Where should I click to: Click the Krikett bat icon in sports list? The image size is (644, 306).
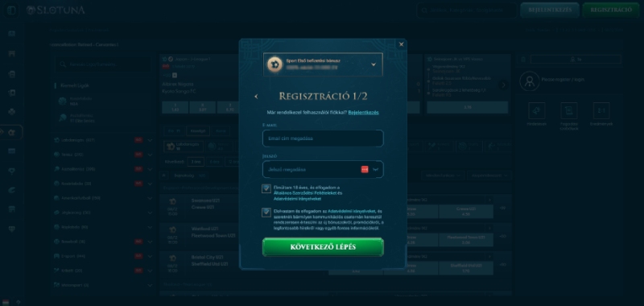[56, 271]
